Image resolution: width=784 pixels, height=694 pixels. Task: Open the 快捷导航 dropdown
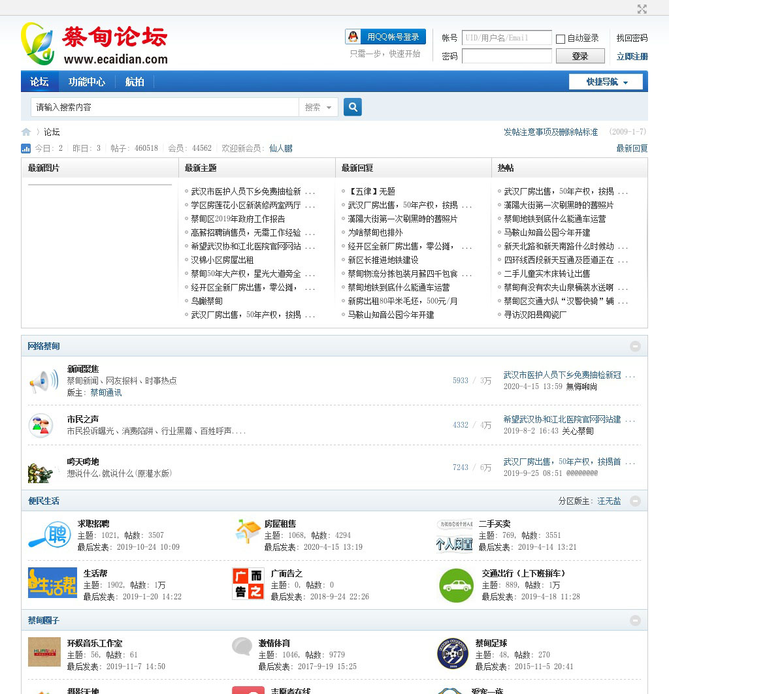pos(606,82)
